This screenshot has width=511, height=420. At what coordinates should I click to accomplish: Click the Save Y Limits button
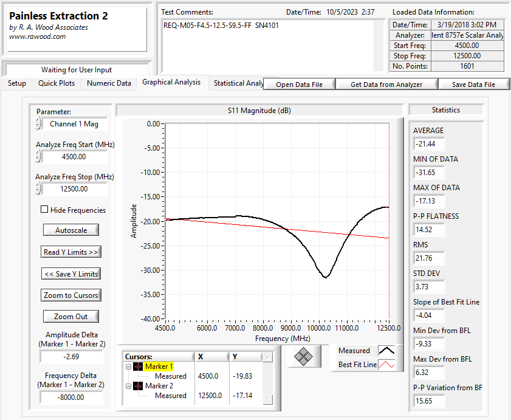[x=71, y=274]
